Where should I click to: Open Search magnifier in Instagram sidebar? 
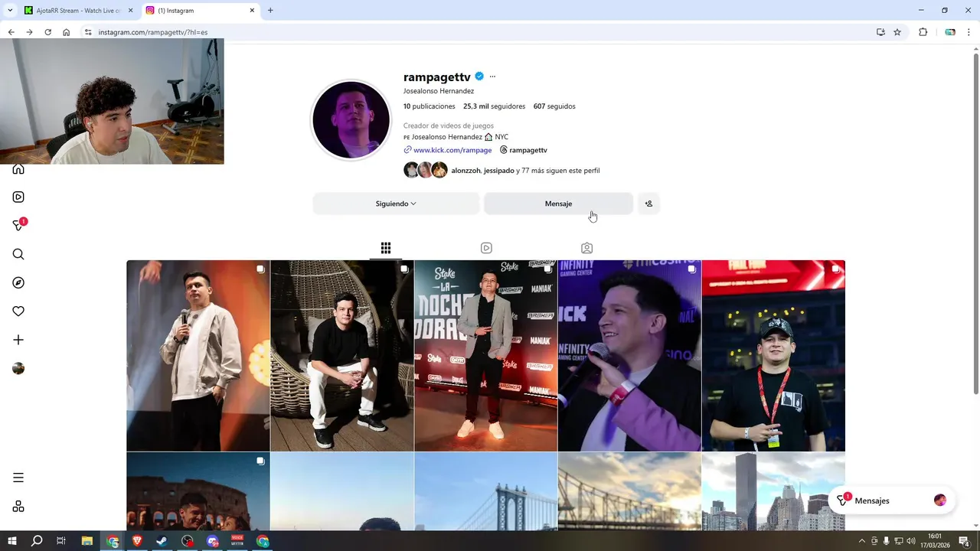click(18, 254)
